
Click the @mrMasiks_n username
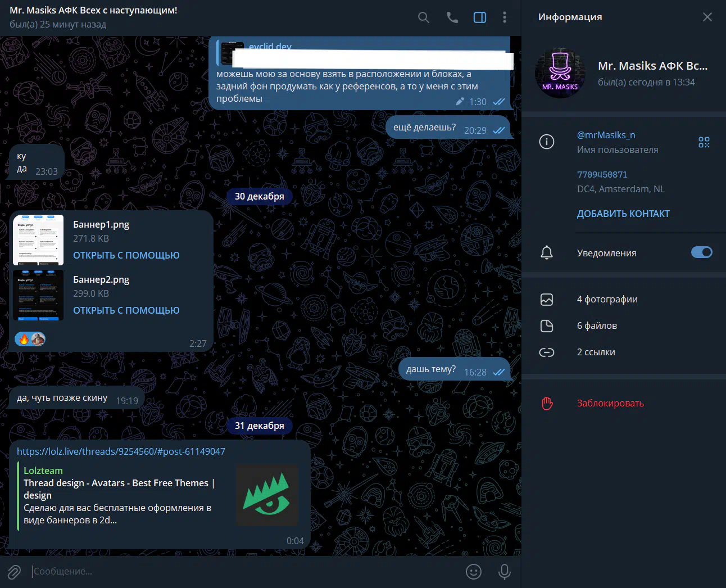[606, 135]
